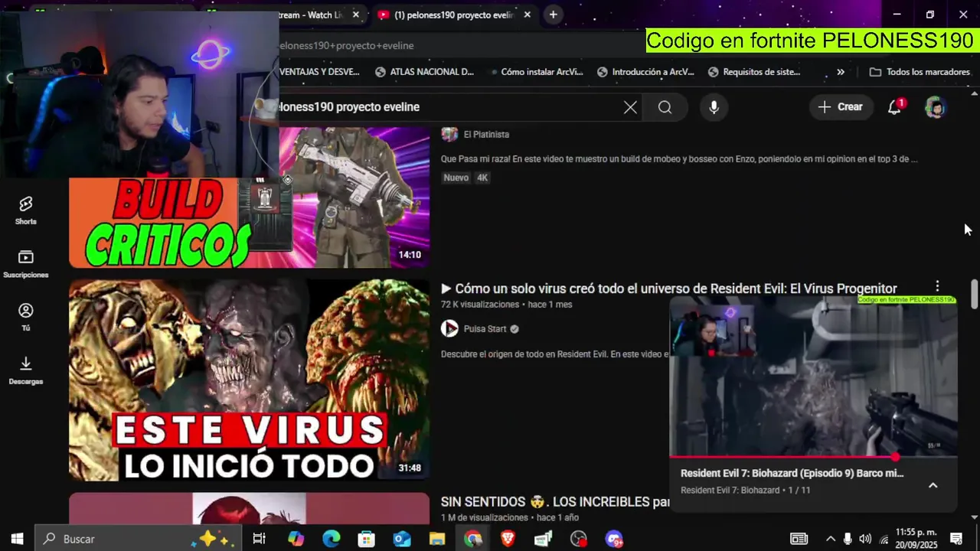
Task: Open Descargas in the sidebar
Action: [26, 370]
